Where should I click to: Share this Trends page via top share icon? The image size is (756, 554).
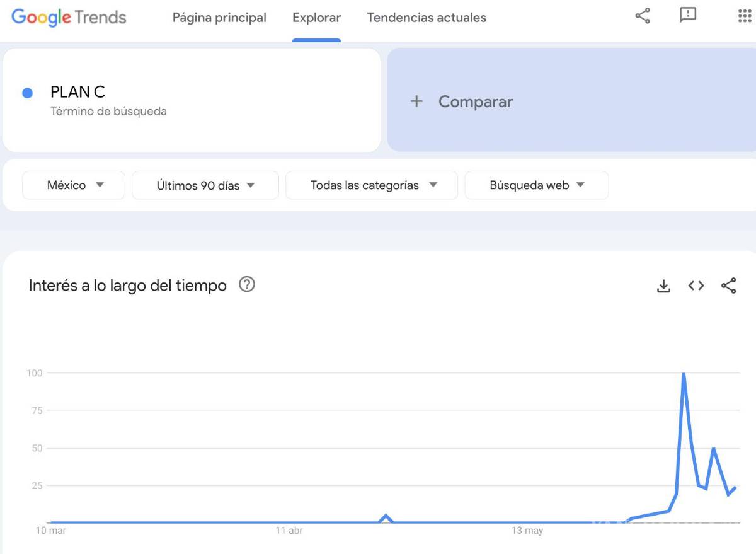click(643, 16)
